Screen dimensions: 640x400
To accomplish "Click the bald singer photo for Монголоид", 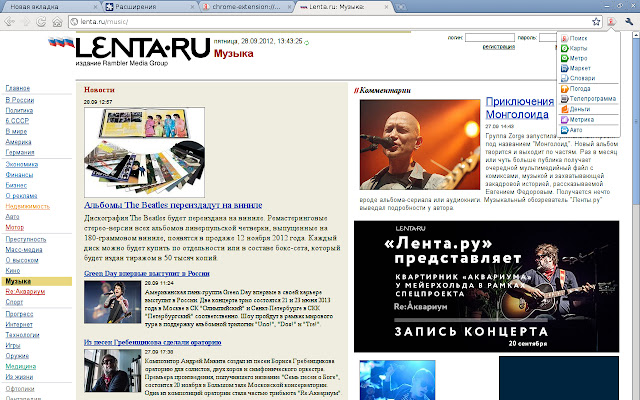I will point(420,144).
